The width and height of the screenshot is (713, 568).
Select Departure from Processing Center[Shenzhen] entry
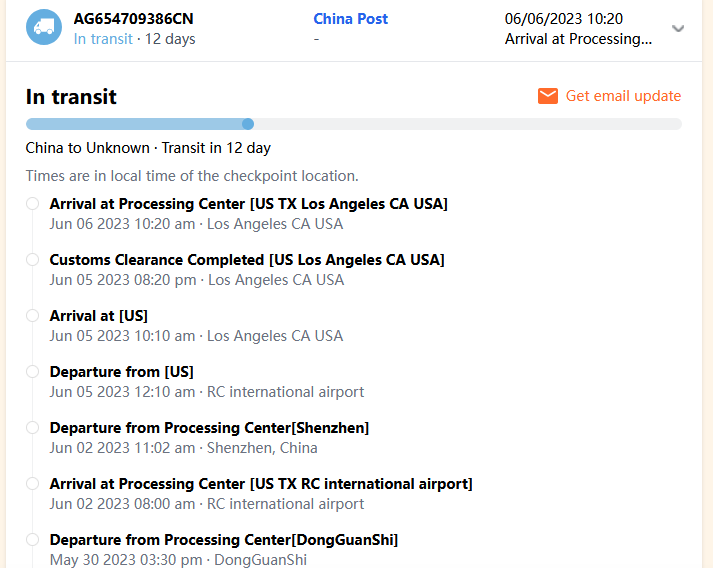(x=209, y=428)
